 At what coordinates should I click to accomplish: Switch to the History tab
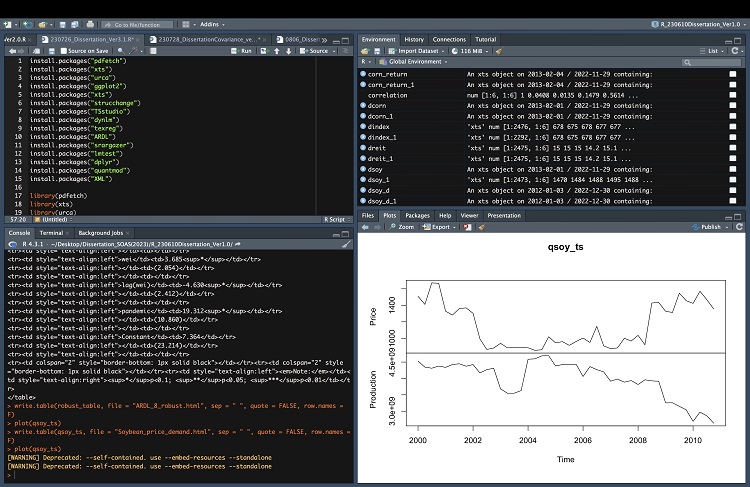[x=414, y=38]
